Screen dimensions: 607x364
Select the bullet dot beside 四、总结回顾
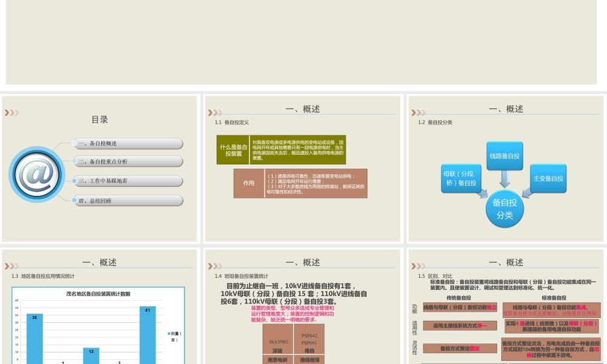74,200
